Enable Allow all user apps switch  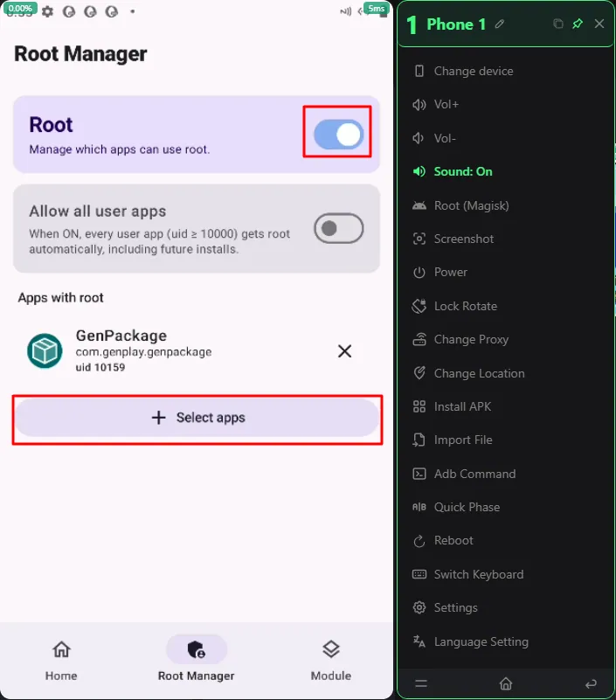338,229
